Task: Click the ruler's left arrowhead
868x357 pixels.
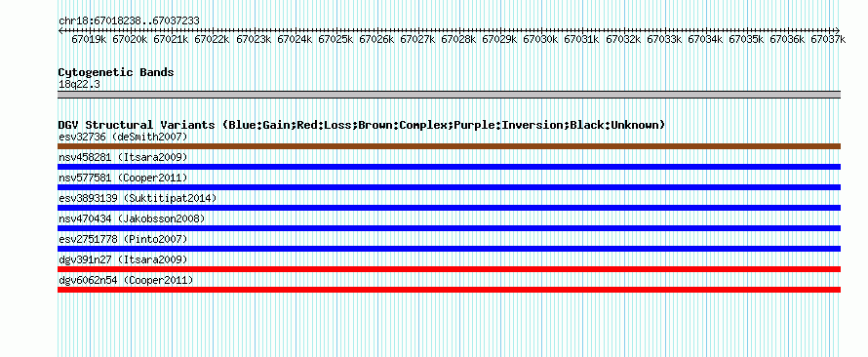Action: (x=60, y=30)
